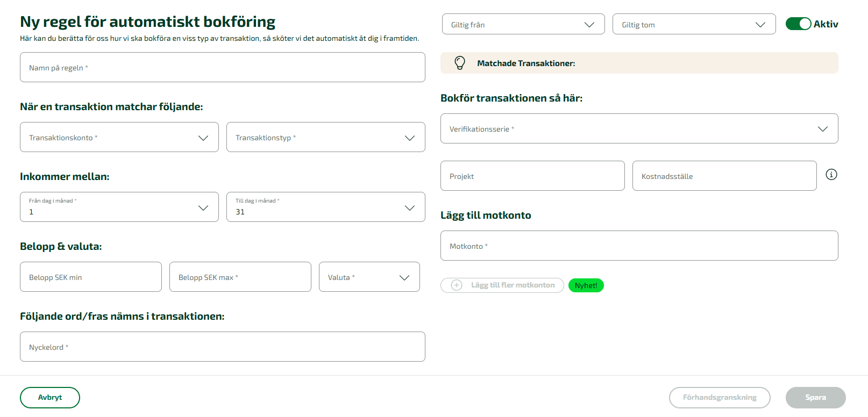Open the Giltig tom dropdown

(x=693, y=25)
